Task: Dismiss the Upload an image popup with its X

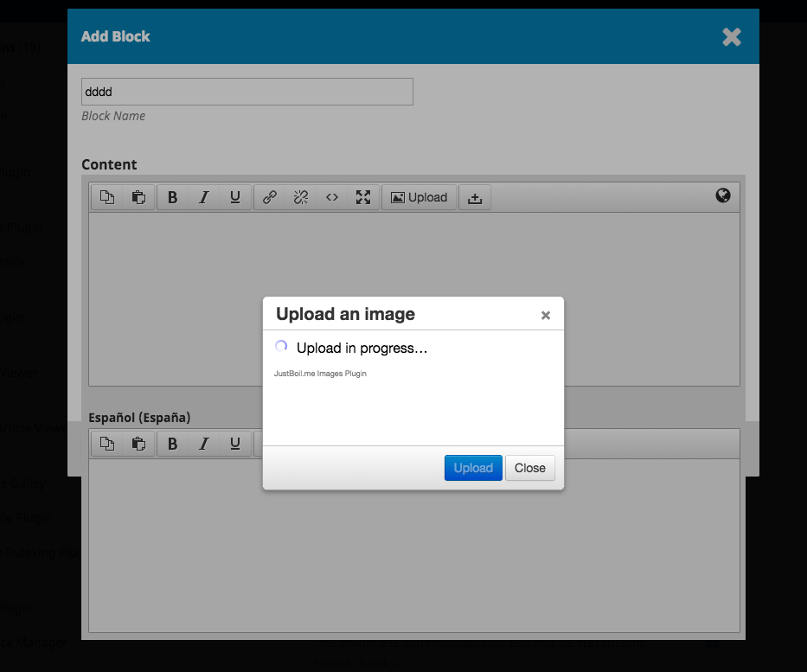Action: [x=546, y=315]
